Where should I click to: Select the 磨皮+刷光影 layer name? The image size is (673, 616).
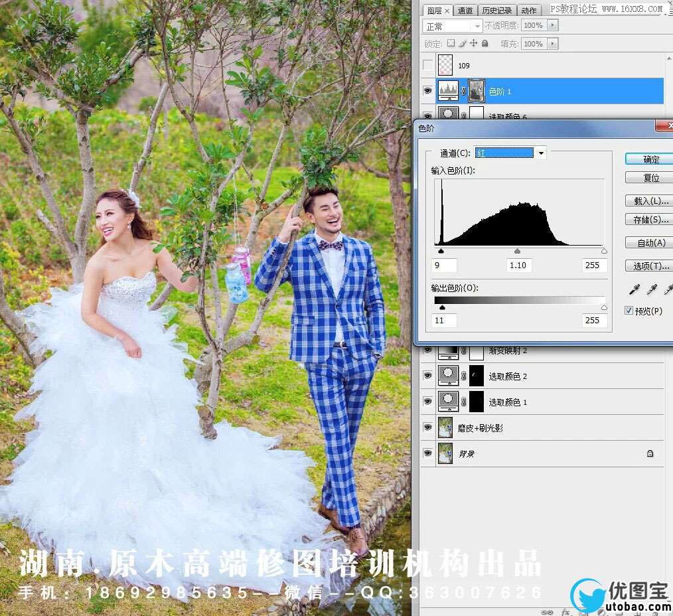click(x=480, y=428)
